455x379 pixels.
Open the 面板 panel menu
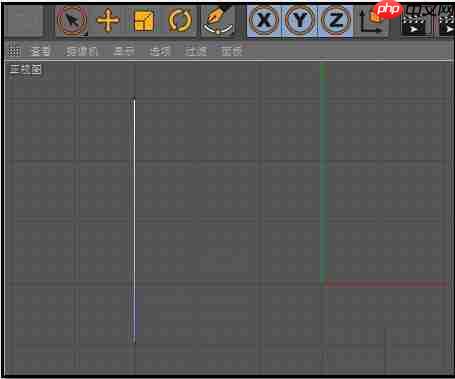pyautogui.click(x=232, y=51)
